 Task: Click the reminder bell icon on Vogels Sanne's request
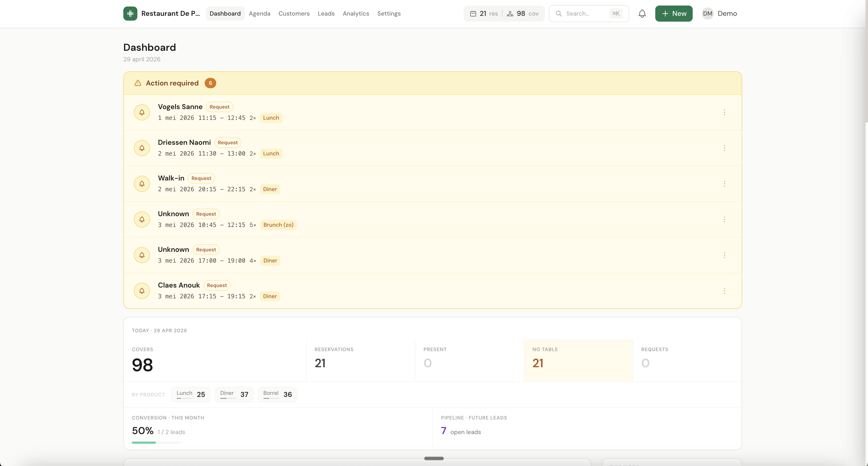[x=142, y=112]
